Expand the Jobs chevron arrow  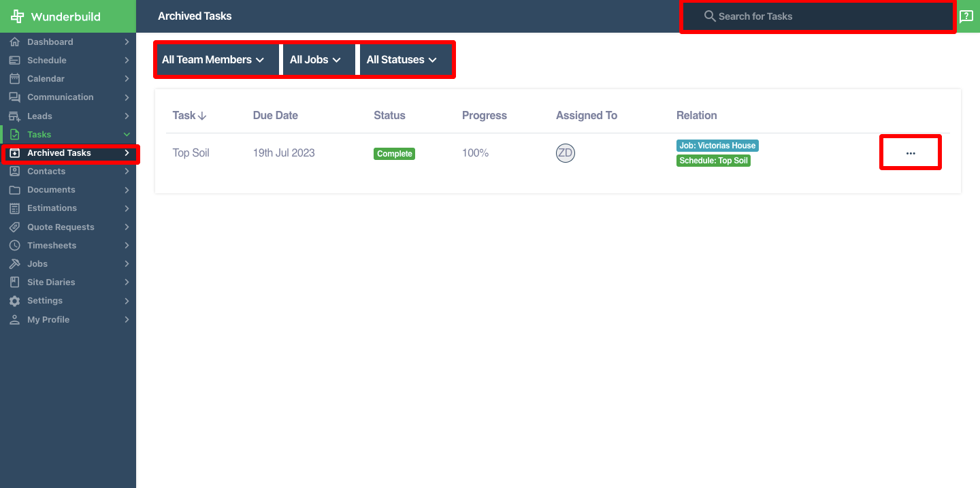point(127,264)
